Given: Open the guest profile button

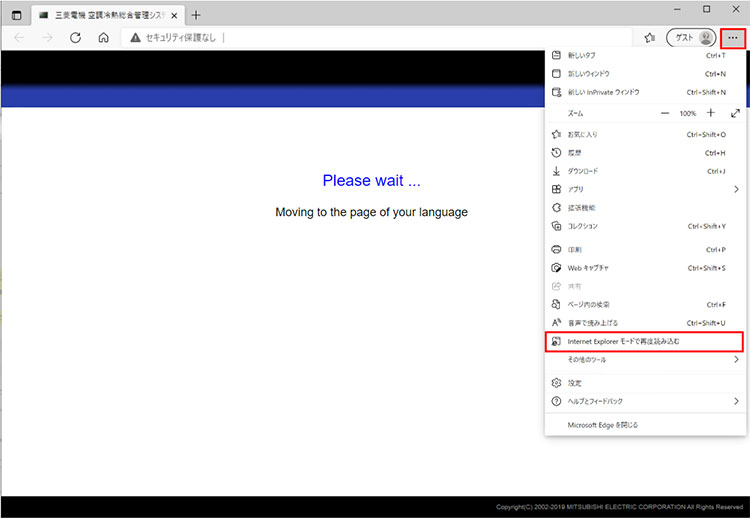Looking at the screenshot, I should coord(691,38).
